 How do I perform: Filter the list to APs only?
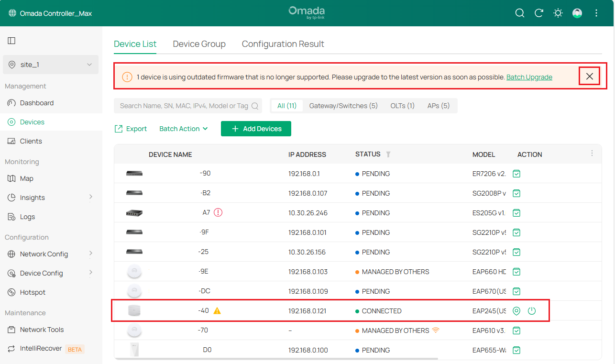pos(439,105)
